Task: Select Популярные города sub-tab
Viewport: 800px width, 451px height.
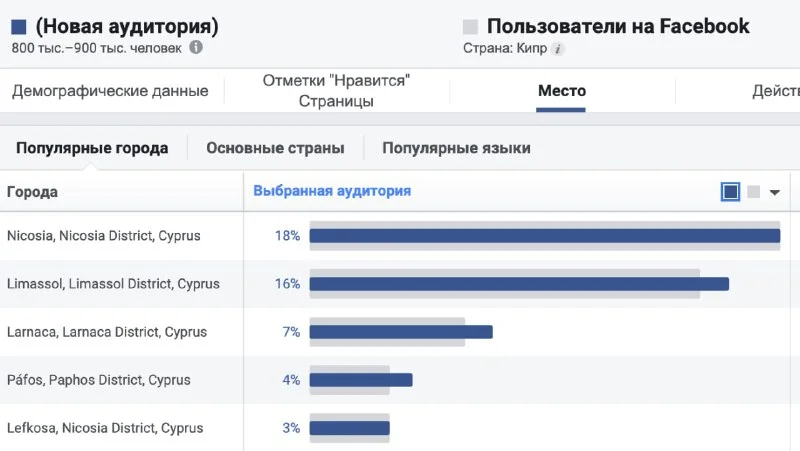Action: 92,148
